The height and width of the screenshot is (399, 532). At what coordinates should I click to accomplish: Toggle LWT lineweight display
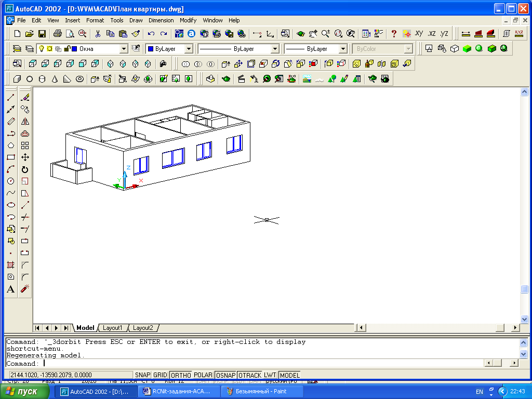tap(270, 375)
